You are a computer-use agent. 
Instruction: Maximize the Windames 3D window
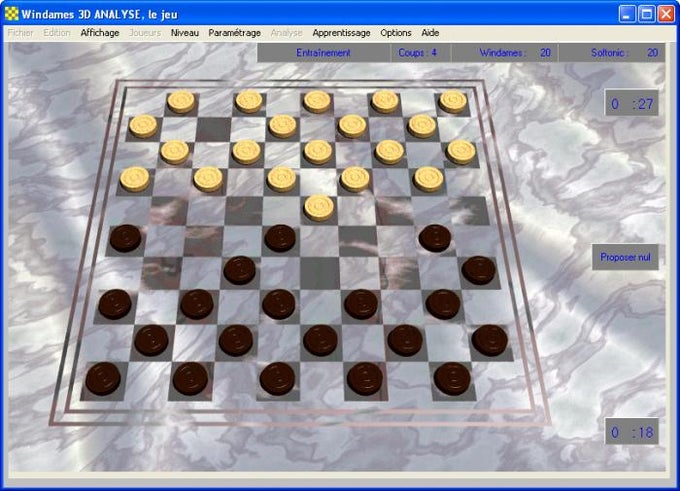pos(647,14)
